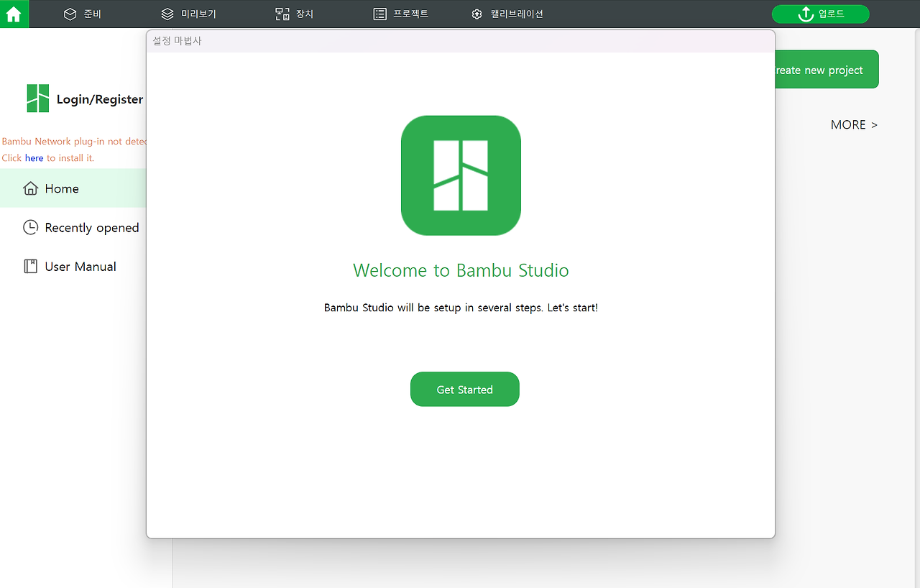The height and width of the screenshot is (588, 920).
Task: Click the book icon beside User Manual
Action: [x=30, y=266]
